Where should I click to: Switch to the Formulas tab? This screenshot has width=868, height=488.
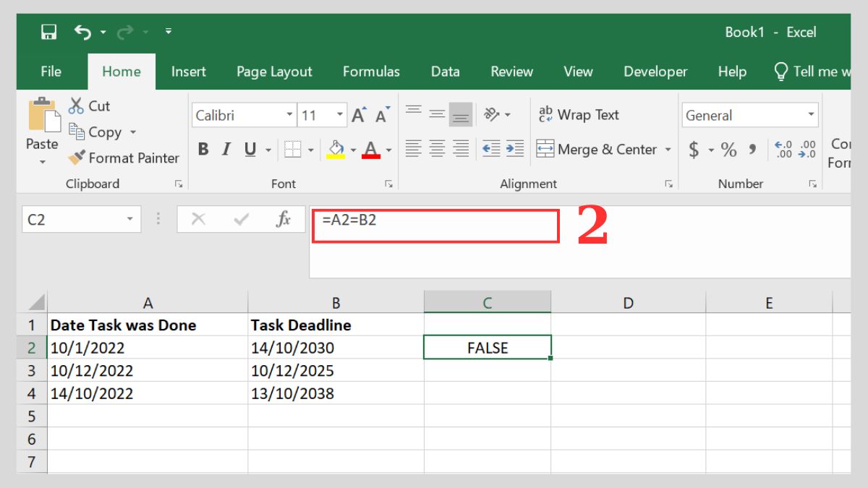click(x=371, y=71)
